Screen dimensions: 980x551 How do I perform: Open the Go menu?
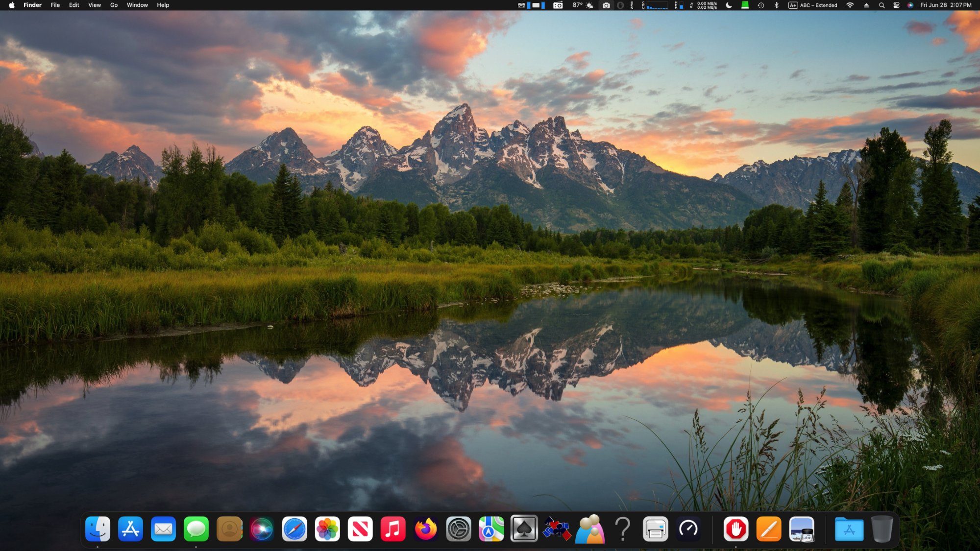(114, 5)
